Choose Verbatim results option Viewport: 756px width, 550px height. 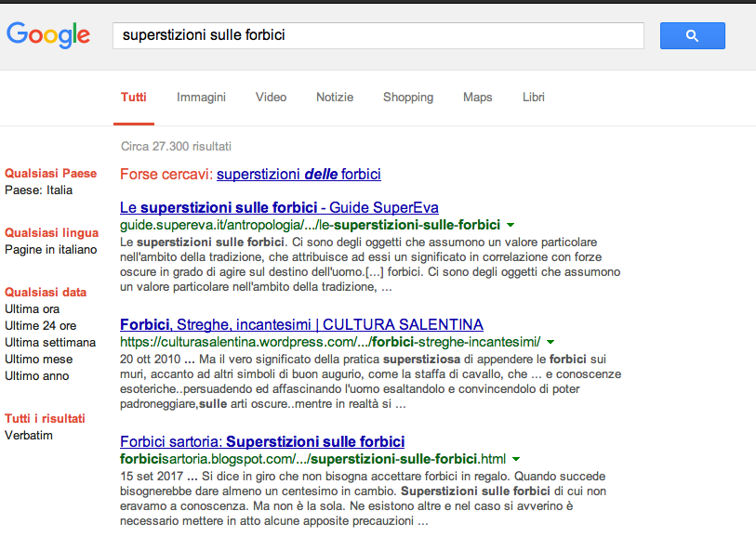click(x=29, y=436)
